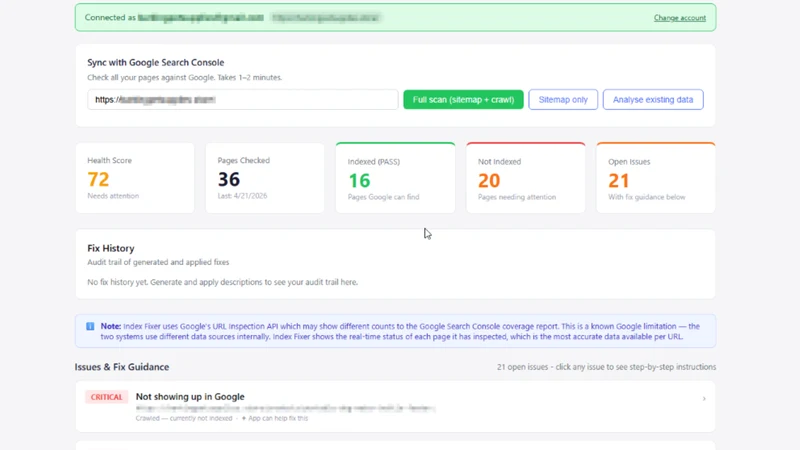Viewport: 800px width, 450px height.
Task: Click the 'Connected as' status text
Action: (110, 17)
